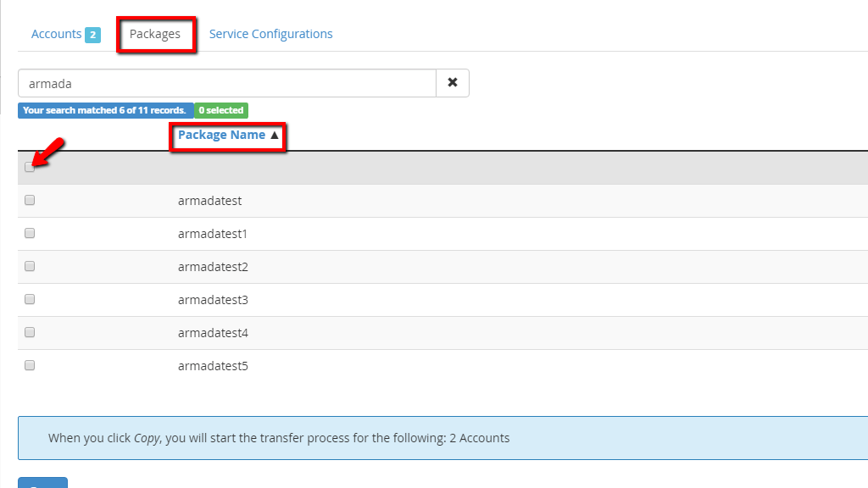The image size is (868, 488).
Task: Toggle the select-all packages checkbox
Action: pos(30,167)
